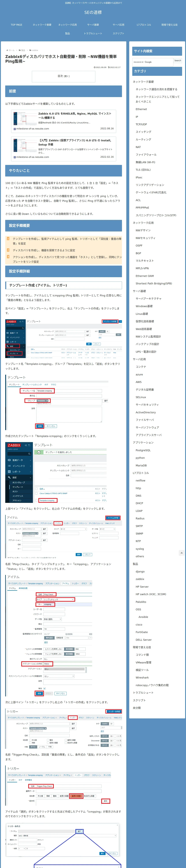Open the FortiGate category link
186x868 pixels.
(142, 632)
